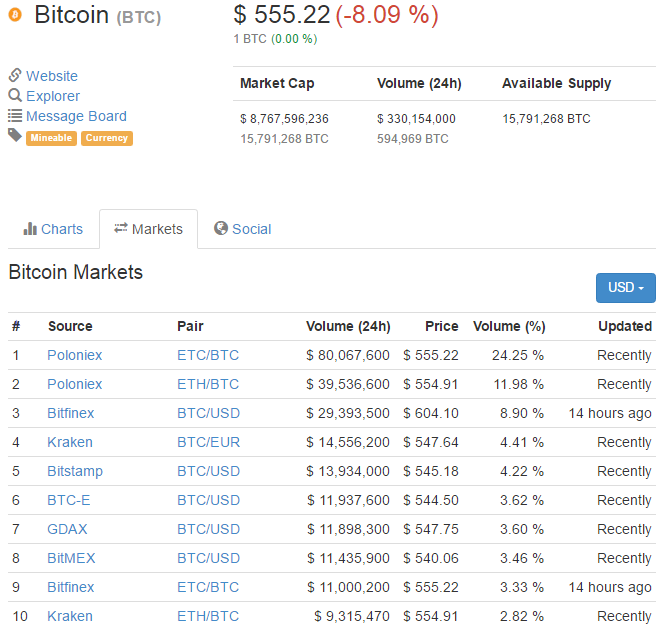The height and width of the screenshot is (625, 669).
Task: Click the exchange arrows icon in Markets tab
Action: [x=121, y=229]
